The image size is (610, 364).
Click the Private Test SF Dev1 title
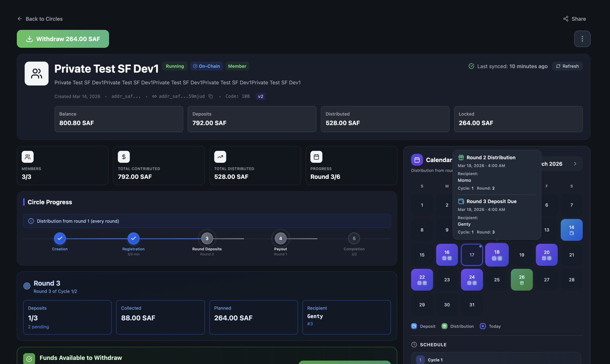coord(106,69)
